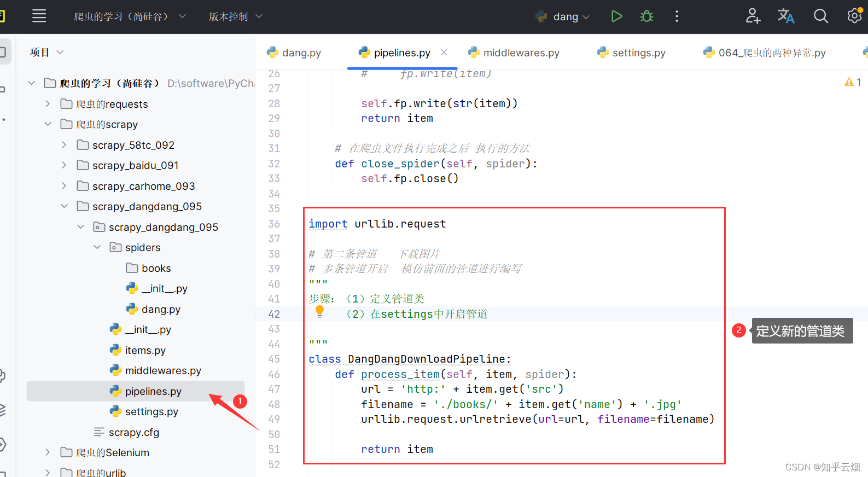Click the warning indicator showing 1 problem
Screen dimensions: 868x477
pyautogui.click(x=853, y=82)
